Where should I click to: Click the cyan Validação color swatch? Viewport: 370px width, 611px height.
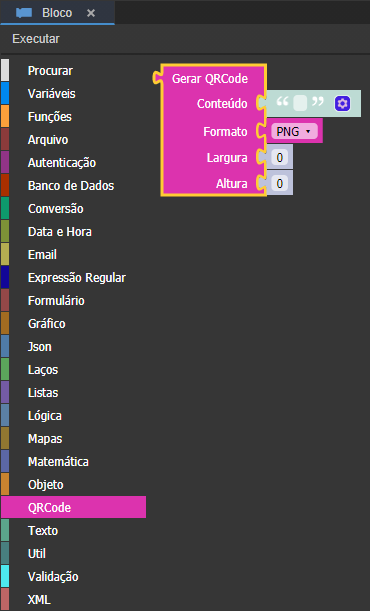pos(5,576)
